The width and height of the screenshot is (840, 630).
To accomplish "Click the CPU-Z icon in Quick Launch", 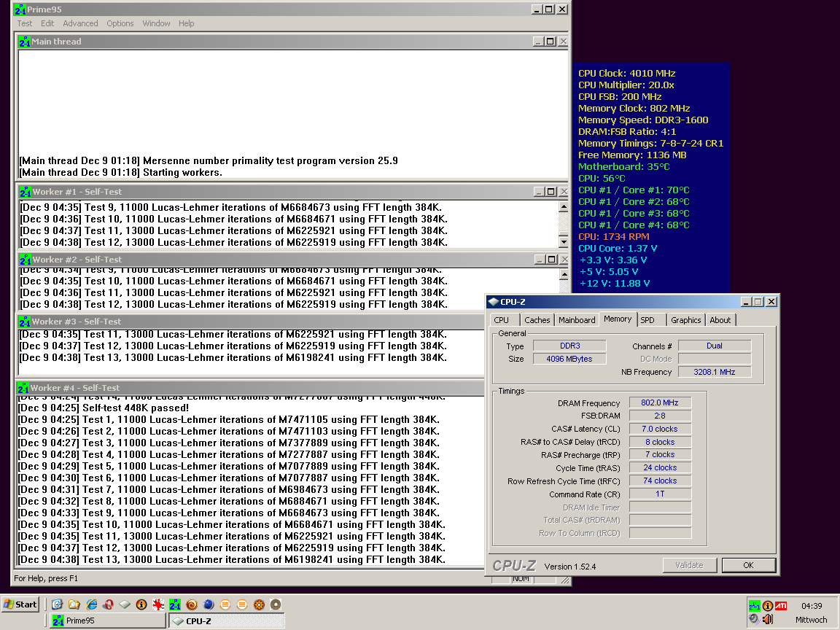I will [x=125, y=604].
